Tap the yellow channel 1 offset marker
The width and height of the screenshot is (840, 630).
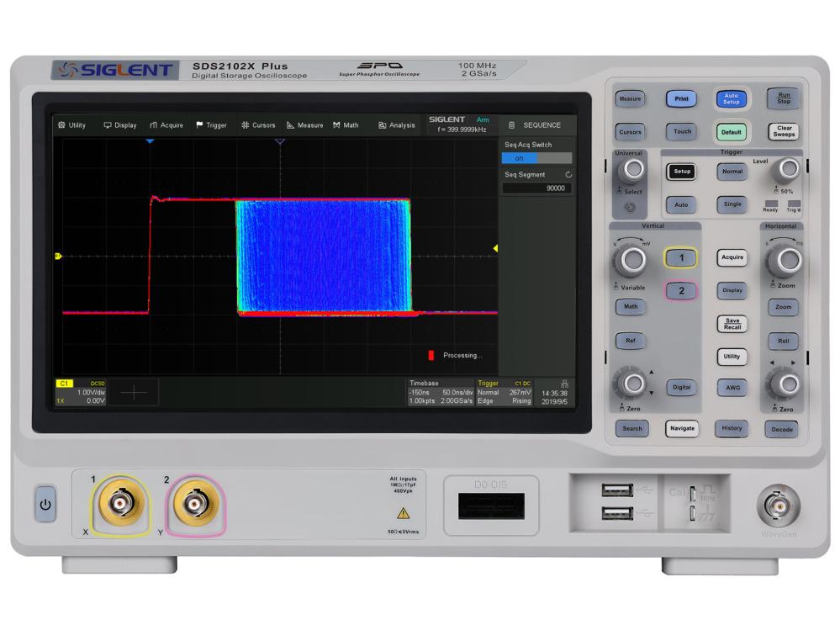click(58, 256)
